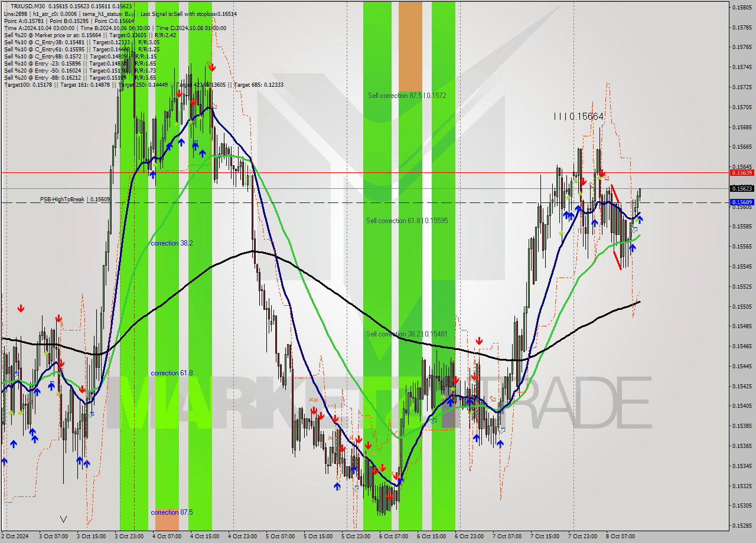The height and width of the screenshot is (543, 756).
Task: Click the '4 Oct 07:00' time axis label
Action: pyautogui.click(x=167, y=537)
